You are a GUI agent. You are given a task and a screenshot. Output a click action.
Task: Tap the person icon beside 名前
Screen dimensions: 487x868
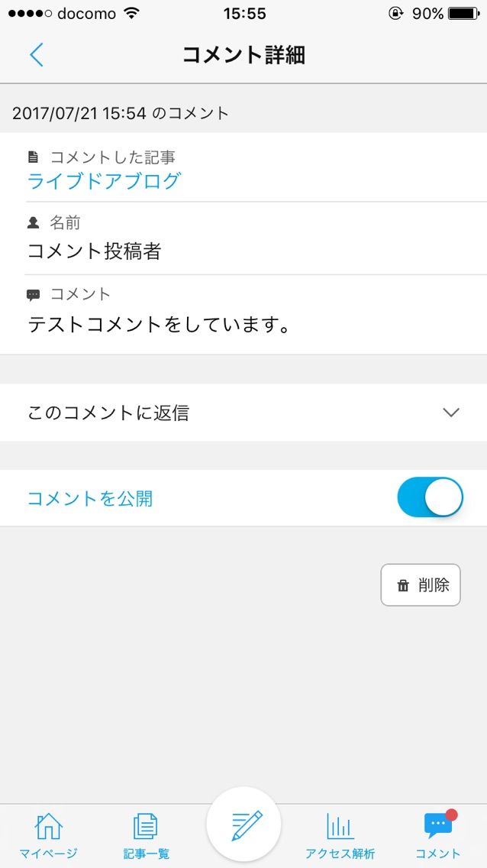tap(33, 222)
